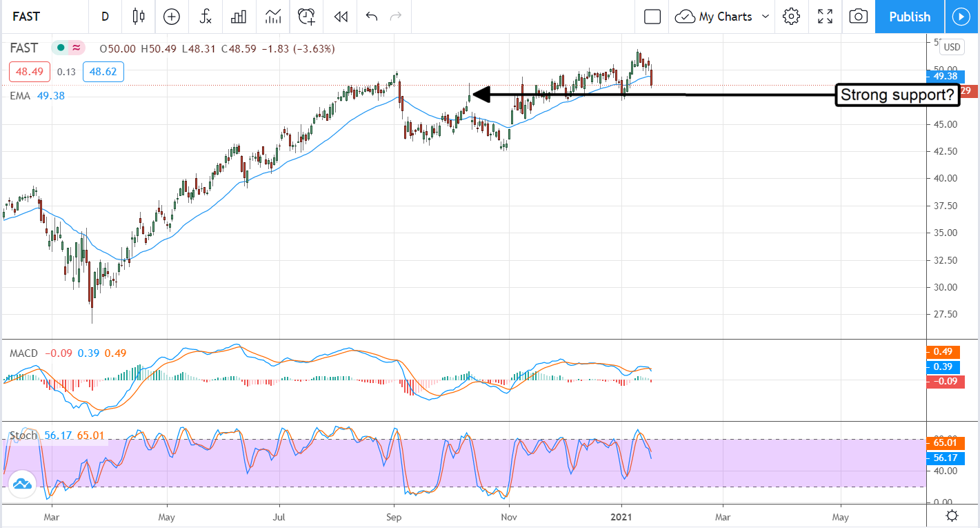Click the orange 0.49 MACD axis label

tap(944, 352)
